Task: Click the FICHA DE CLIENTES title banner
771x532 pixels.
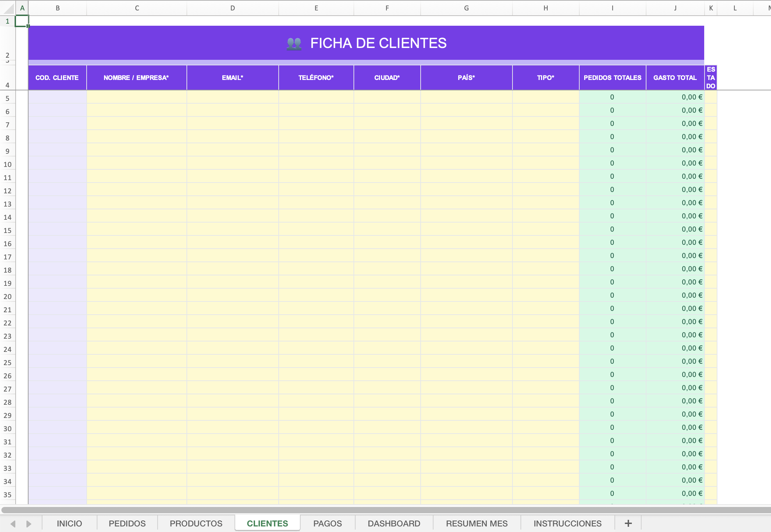Action: [x=366, y=43]
